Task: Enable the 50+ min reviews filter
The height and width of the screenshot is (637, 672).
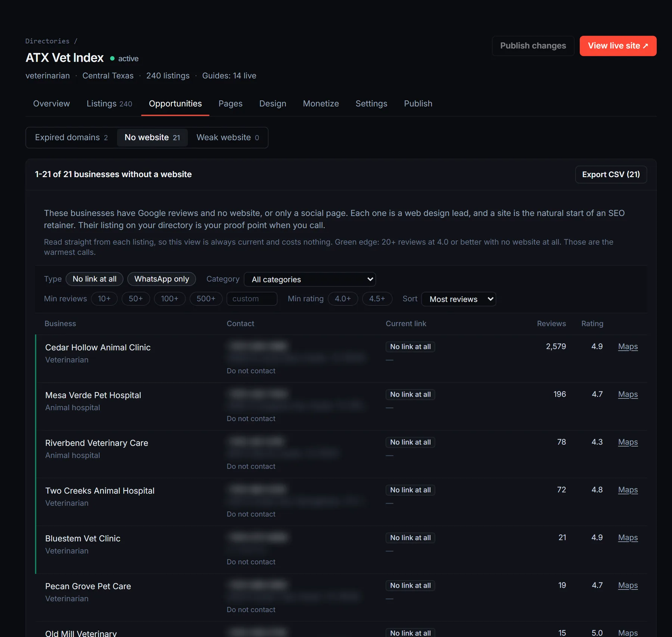Action: (x=136, y=299)
